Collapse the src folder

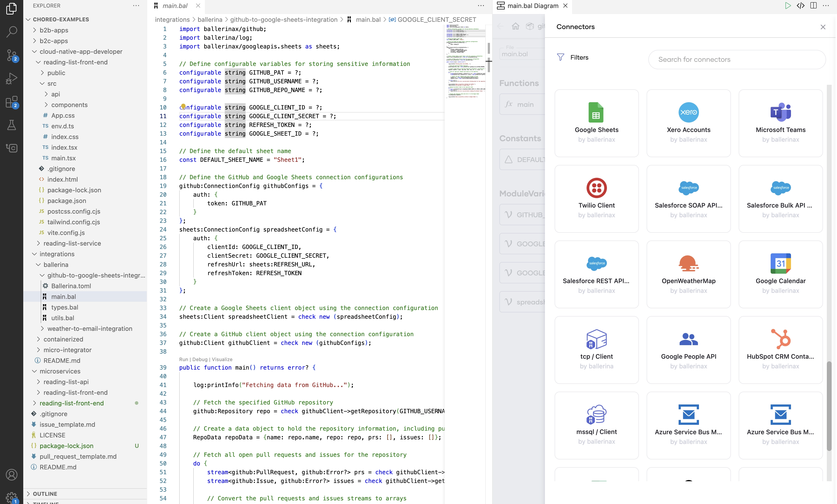[85, 84]
